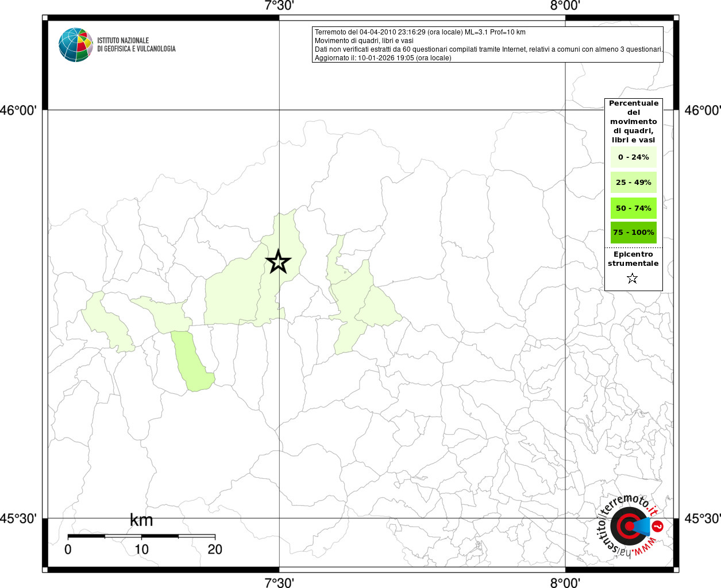Viewport: 721px width, 588px height.
Task: Click the bottom 8°00' longitude label
Action: (x=565, y=582)
